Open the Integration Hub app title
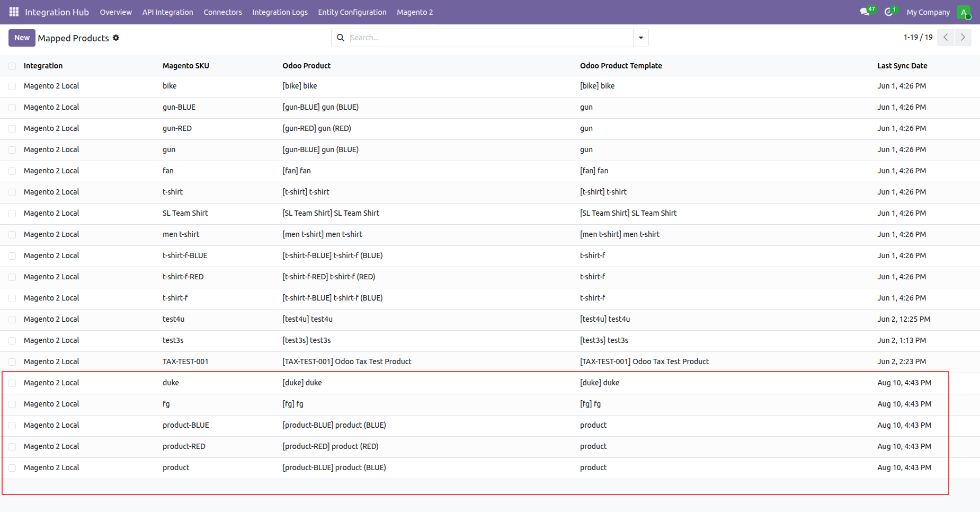 point(57,12)
